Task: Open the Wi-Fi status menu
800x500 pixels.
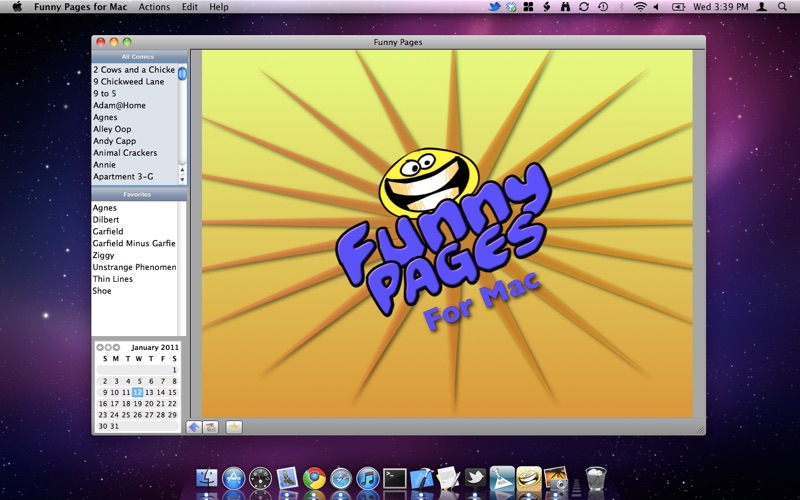Action: pyautogui.click(x=640, y=7)
